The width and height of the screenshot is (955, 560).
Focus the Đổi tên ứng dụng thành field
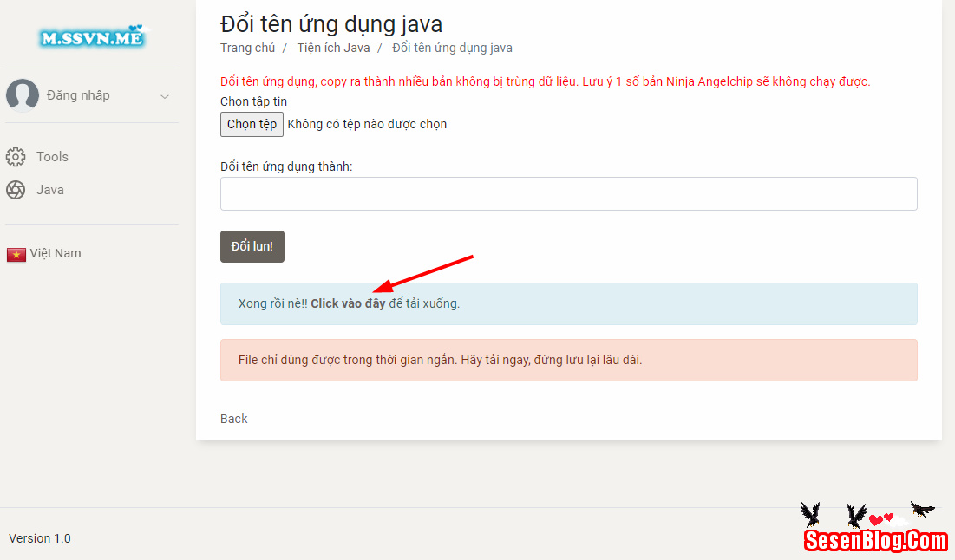(568, 193)
